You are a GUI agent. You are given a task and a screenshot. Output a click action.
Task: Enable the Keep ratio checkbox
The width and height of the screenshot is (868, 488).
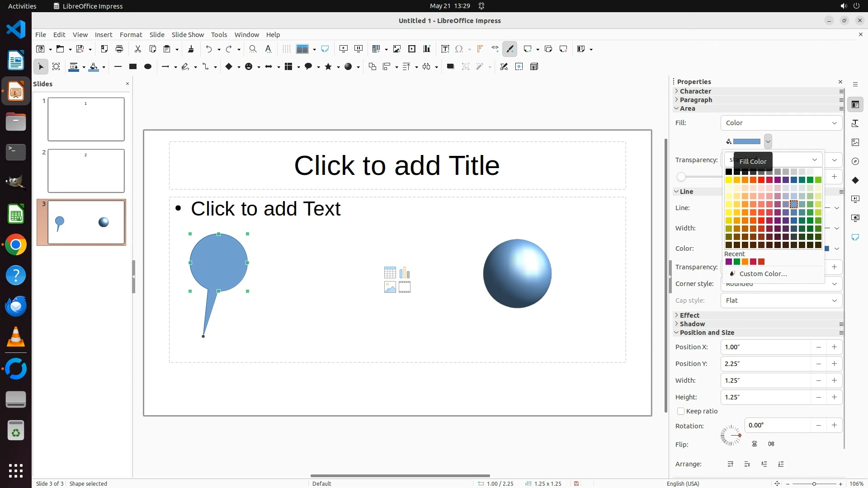(x=680, y=411)
